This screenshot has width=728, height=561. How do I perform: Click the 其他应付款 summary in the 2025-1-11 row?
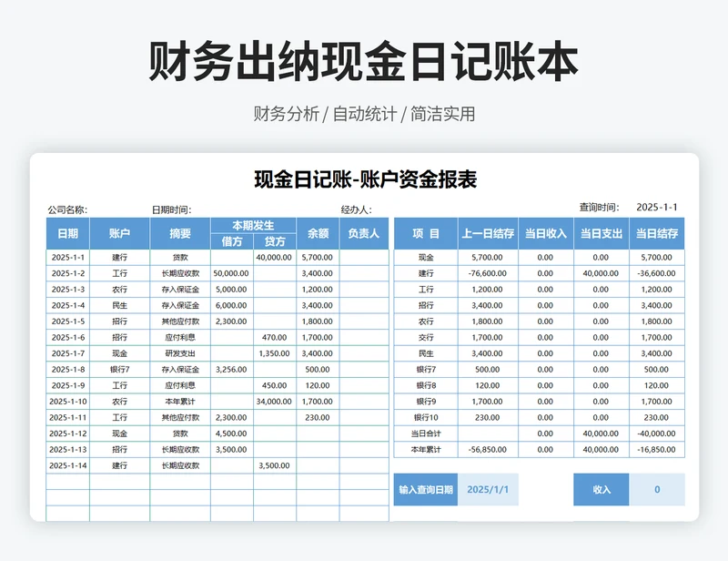[180, 417]
